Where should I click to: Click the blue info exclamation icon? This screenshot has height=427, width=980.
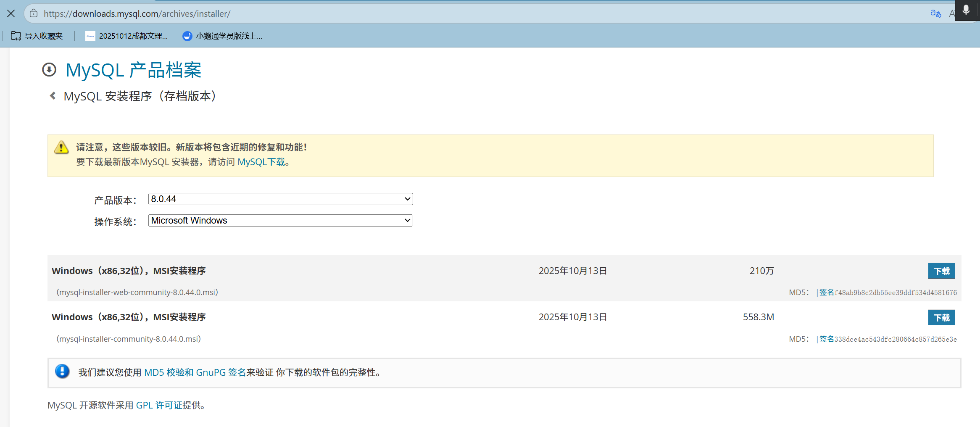62,372
